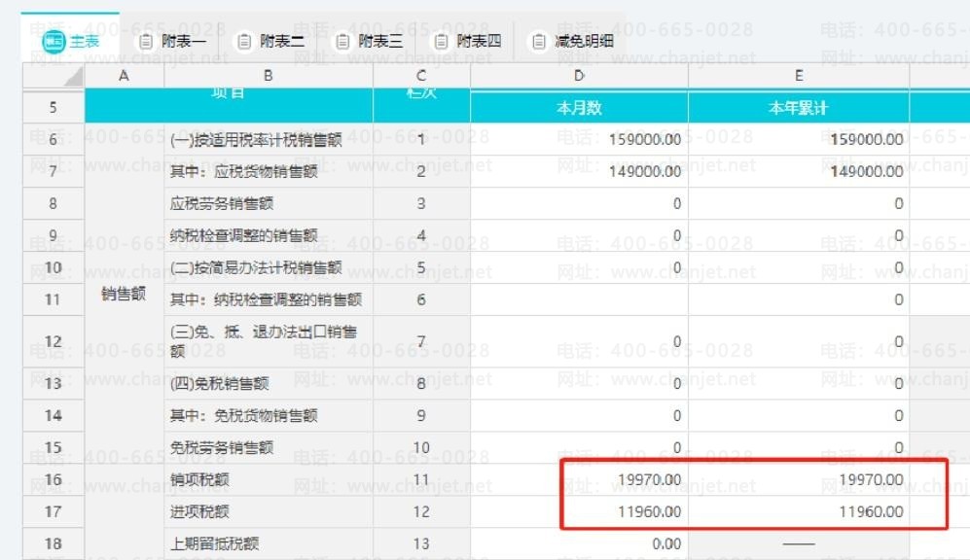Click the 附表一 document icon
The height and width of the screenshot is (560, 970).
(145, 42)
